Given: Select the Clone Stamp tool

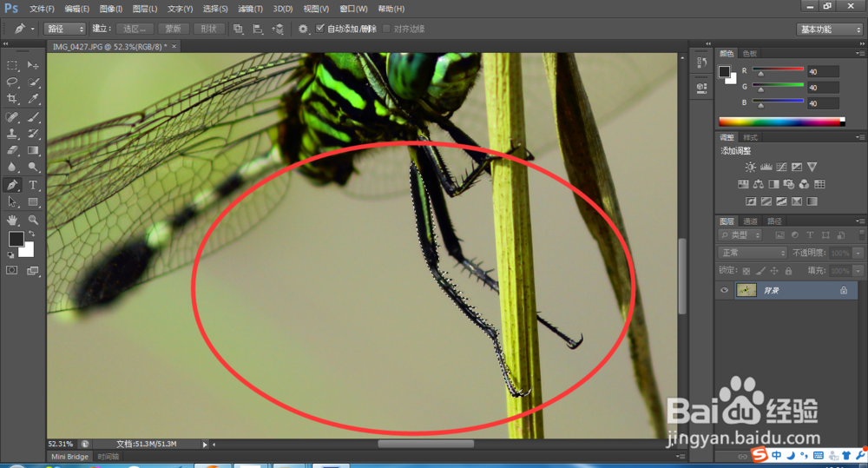Looking at the screenshot, I should [11, 134].
